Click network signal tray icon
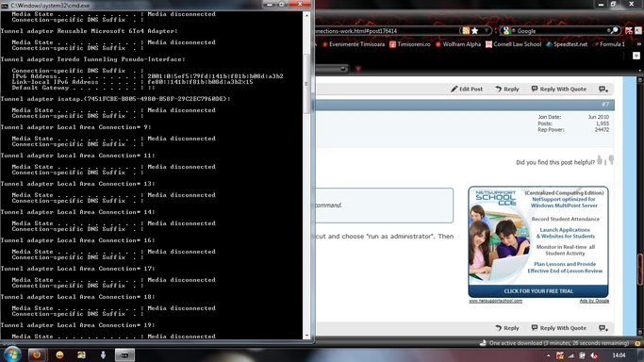The image size is (644, 362). [570, 355]
